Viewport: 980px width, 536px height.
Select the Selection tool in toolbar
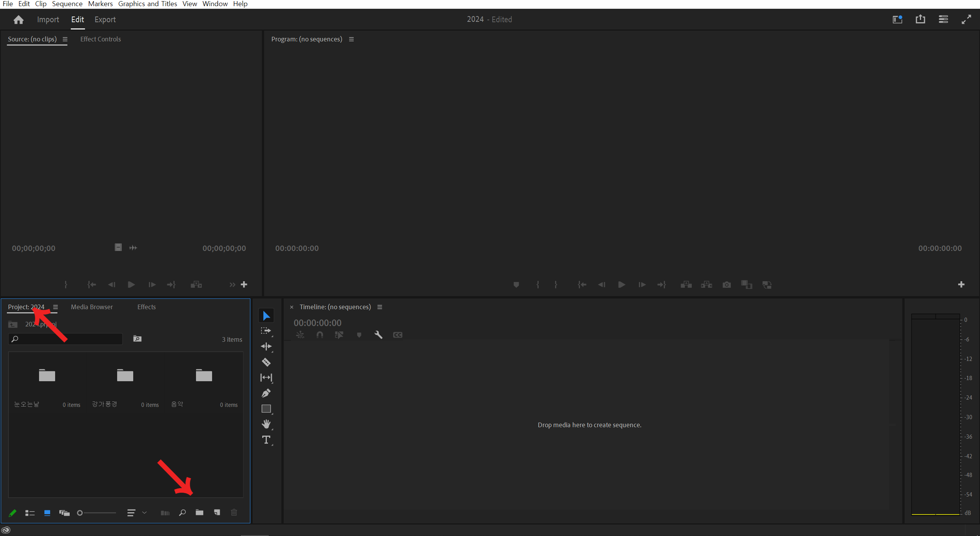tap(266, 316)
